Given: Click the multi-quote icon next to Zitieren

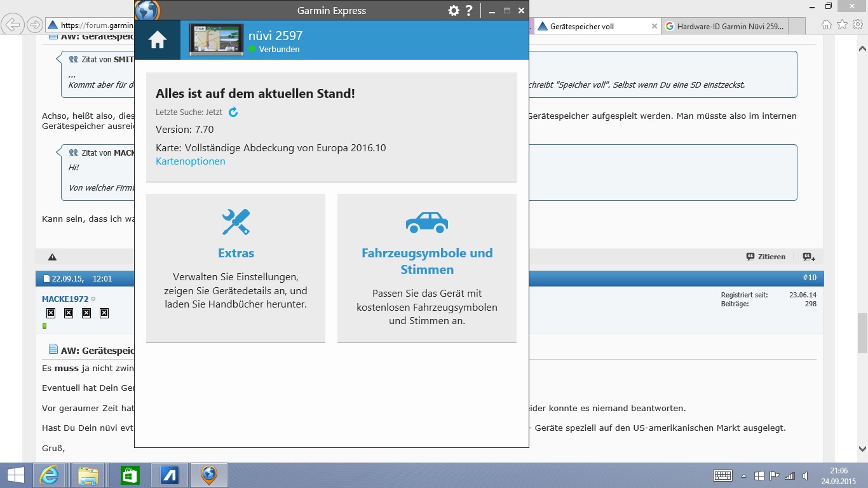Looking at the screenshot, I should coord(809,257).
